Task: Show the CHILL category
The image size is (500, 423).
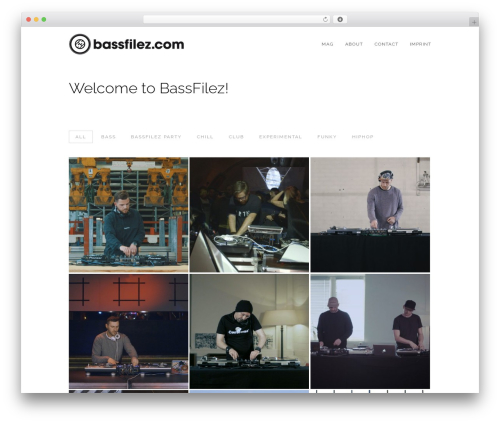Action: tap(205, 137)
